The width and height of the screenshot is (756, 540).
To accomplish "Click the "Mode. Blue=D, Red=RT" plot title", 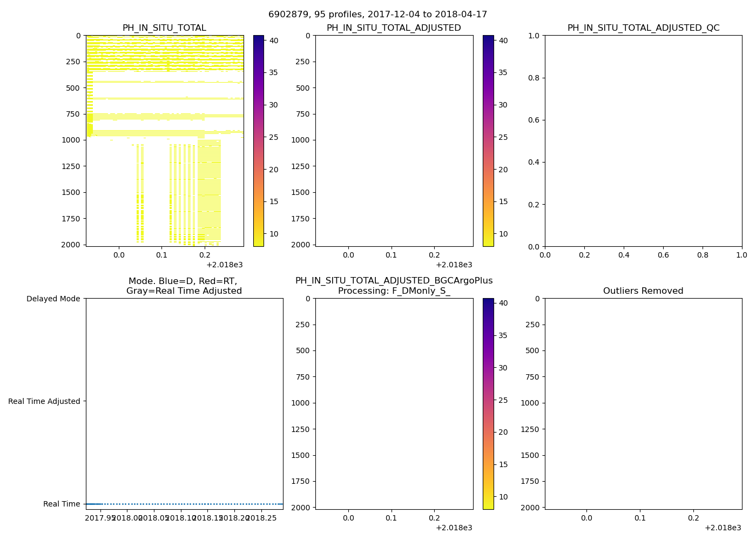I will pos(184,281).
